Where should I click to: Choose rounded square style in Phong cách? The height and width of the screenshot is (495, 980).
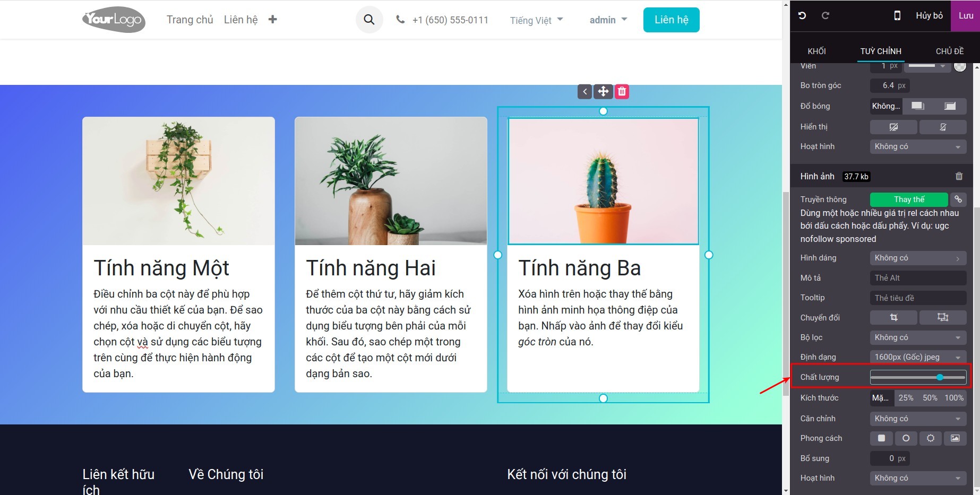tap(881, 438)
